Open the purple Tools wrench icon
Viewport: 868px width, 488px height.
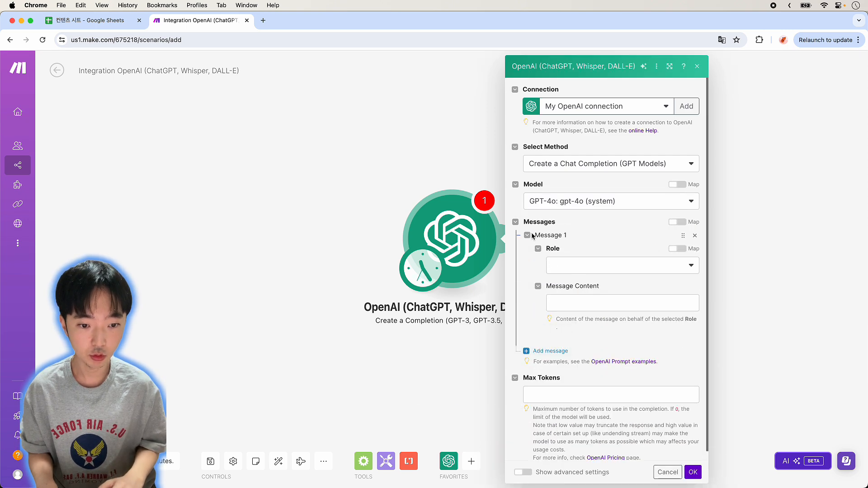click(386, 461)
